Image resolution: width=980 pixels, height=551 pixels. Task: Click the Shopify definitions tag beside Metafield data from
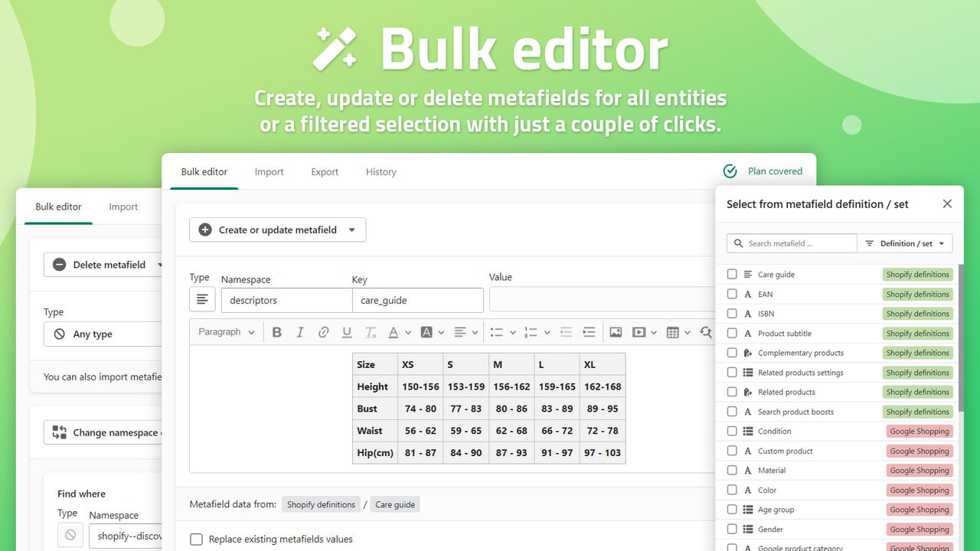[321, 504]
